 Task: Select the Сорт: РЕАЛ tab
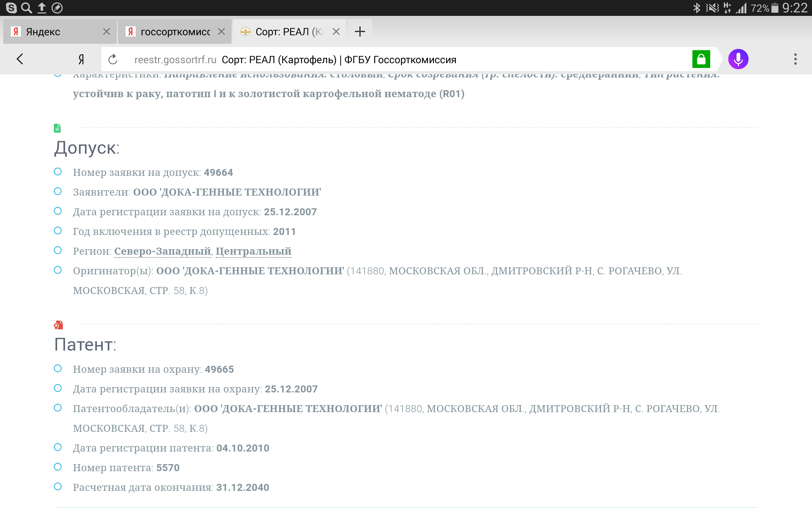coord(289,31)
